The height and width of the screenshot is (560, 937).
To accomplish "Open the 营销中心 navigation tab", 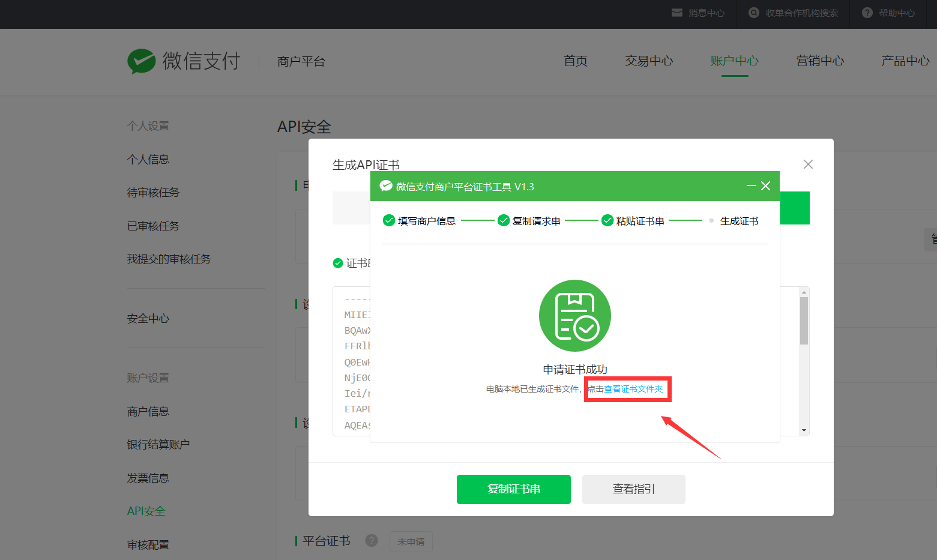I will click(x=819, y=61).
